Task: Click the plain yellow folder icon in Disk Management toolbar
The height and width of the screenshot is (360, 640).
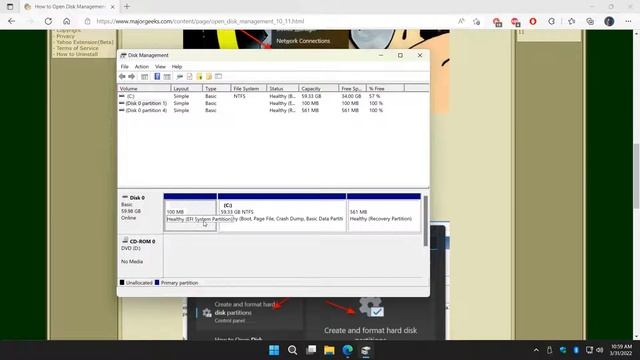Action: click(x=209, y=76)
